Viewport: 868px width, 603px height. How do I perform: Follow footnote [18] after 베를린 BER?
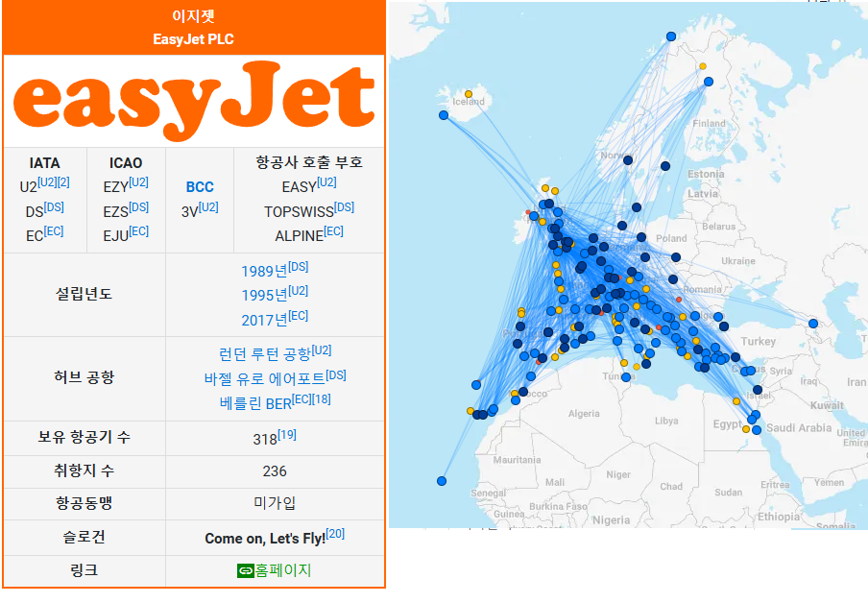(x=321, y=399)
